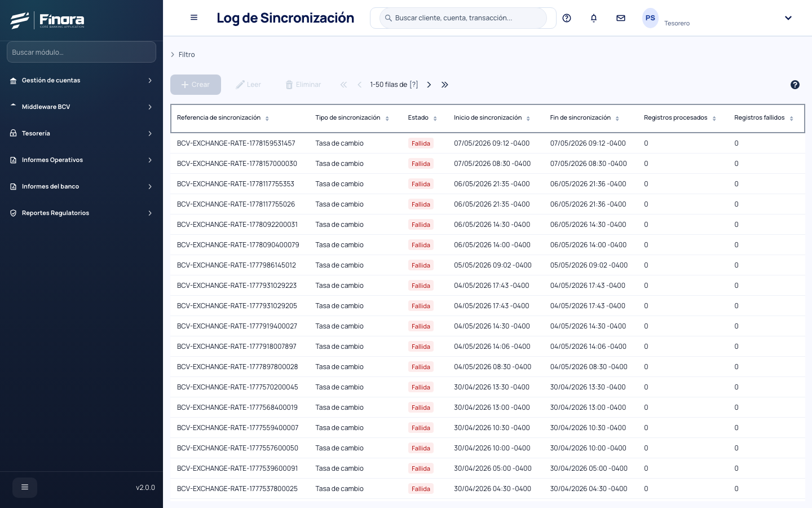The image size is (812, 508).
Task: Open the help question mark icon in header
Action: [567, 18]
